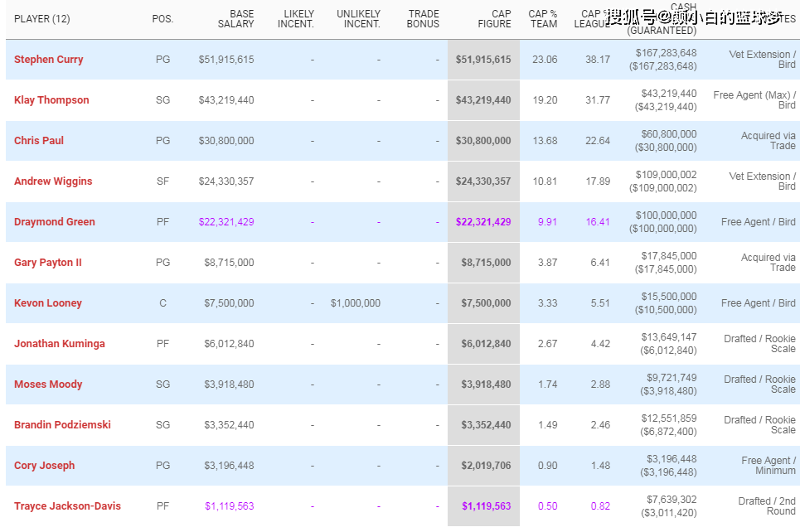Open Cory Joseph's player link
The width and height of the screenshot is (800, 532).
click(45, 465)
